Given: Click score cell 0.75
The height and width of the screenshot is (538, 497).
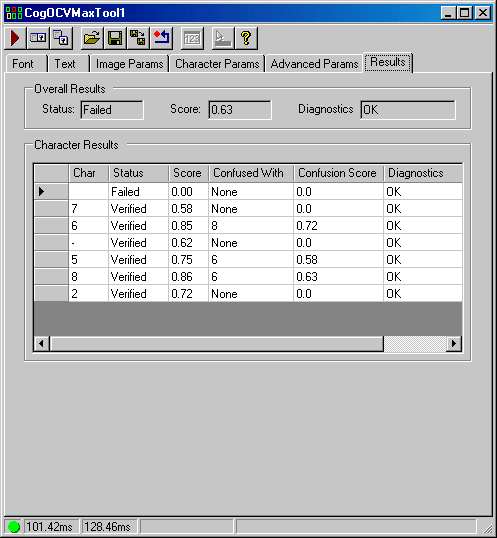Looking at the screenshot, I should [188, 259].
